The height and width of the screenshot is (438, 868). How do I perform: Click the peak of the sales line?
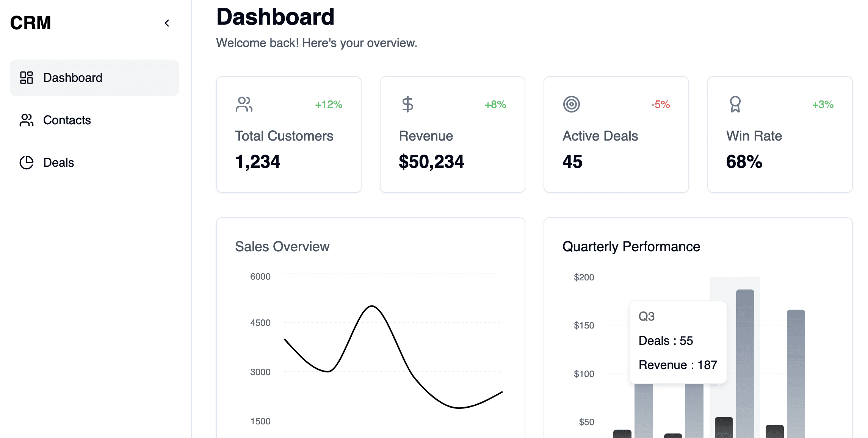pyautogui.click(x=372, y=306)
